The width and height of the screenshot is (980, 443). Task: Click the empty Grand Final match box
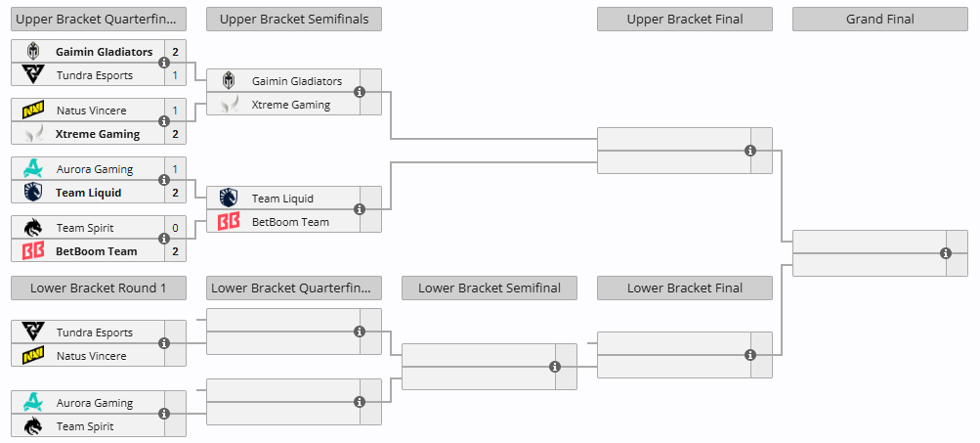pos(865,253)
